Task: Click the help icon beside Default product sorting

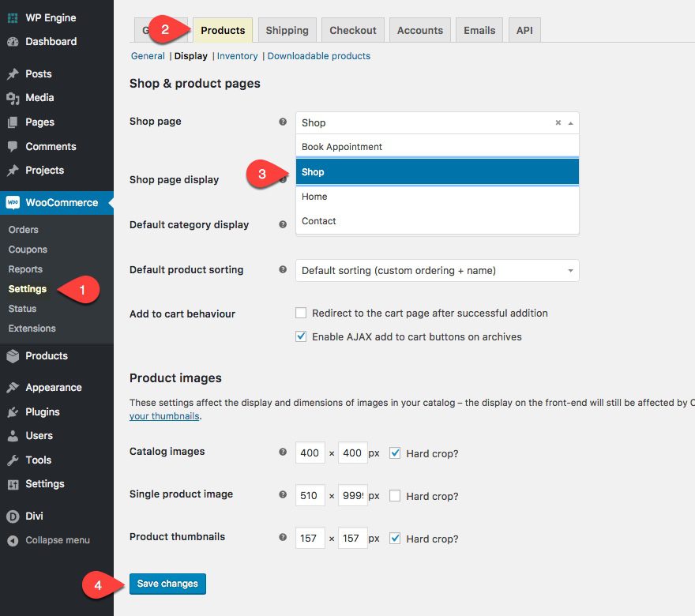Action: pyautogui.click(x=283, y=270)
